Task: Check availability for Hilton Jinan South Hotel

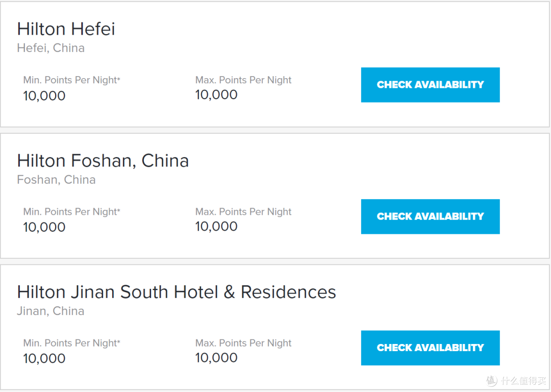Action: pos(430,348)
